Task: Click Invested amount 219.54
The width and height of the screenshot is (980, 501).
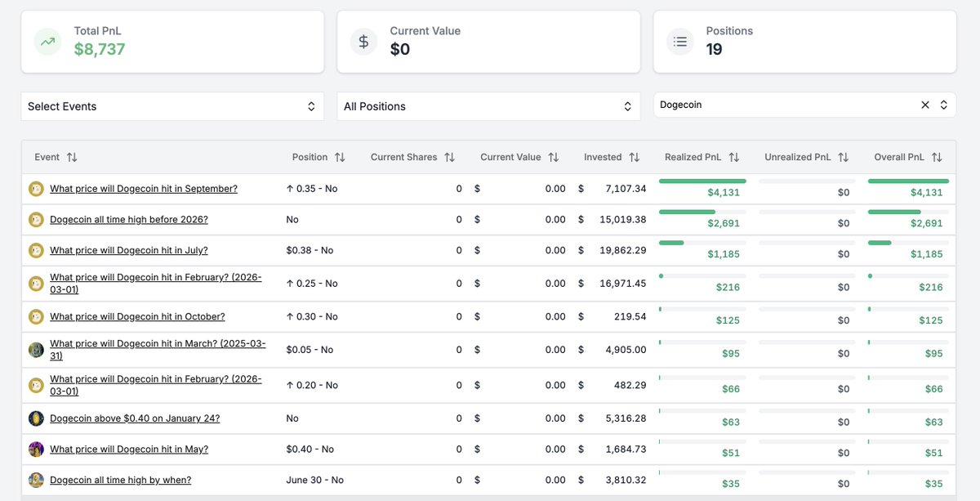Action: tap(631, 316)
